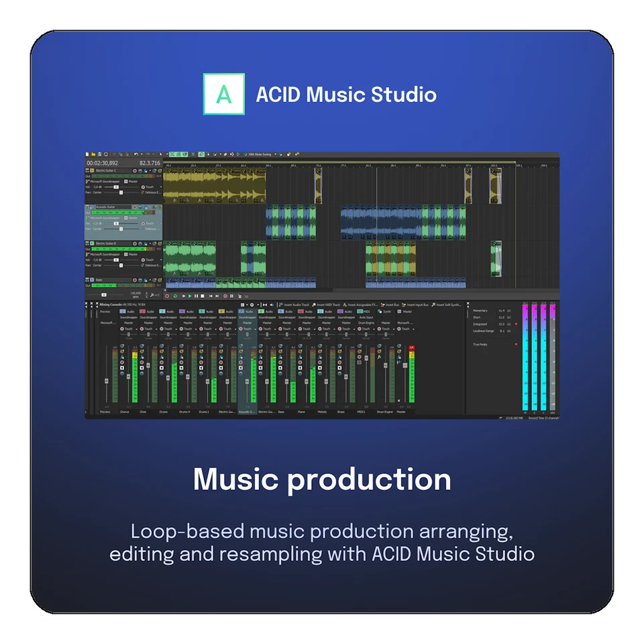Viewport: 644px width, 644px height.
Task: Reset the True Peaks indicator
Action: [517, 344]
